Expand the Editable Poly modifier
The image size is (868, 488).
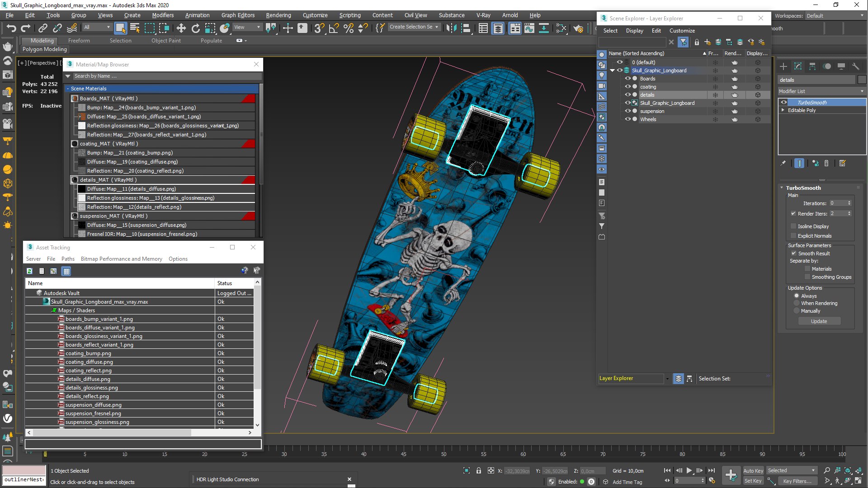[x=783, y=110]
